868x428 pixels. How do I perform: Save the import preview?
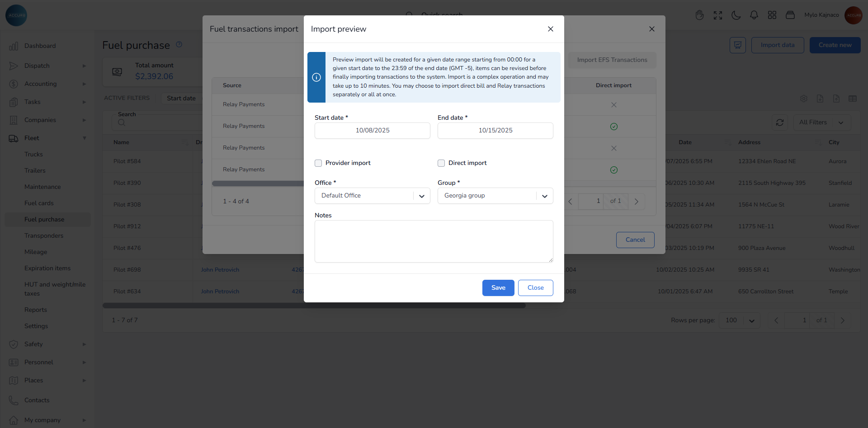(498, 288)
